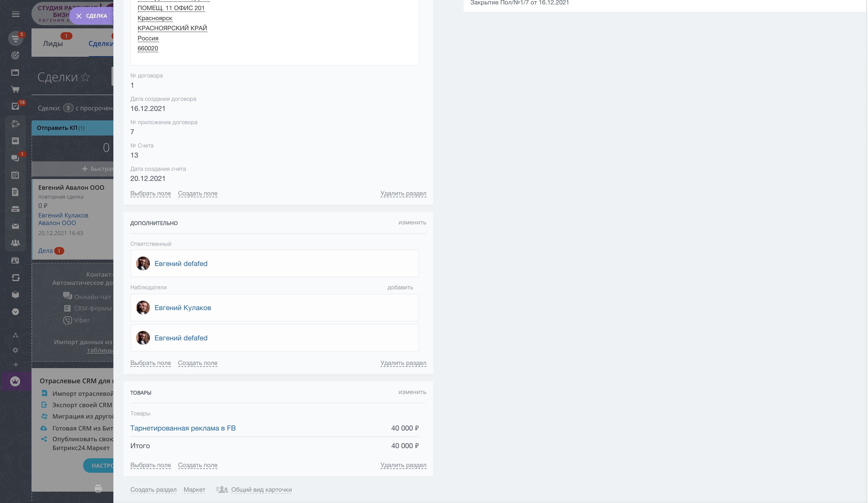Switch to the Лиды tab
The image size is (868, 503).
(53, 43)
